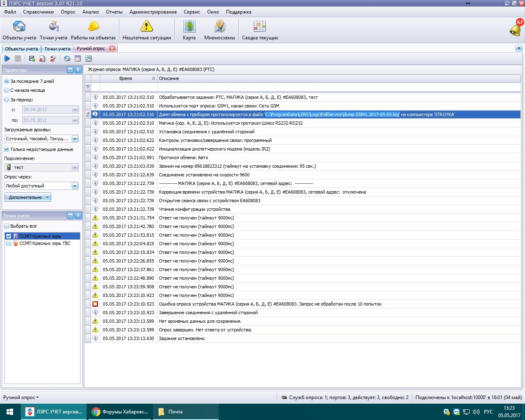Open Работы на объектах (helmet icon)

click(94, 30)
